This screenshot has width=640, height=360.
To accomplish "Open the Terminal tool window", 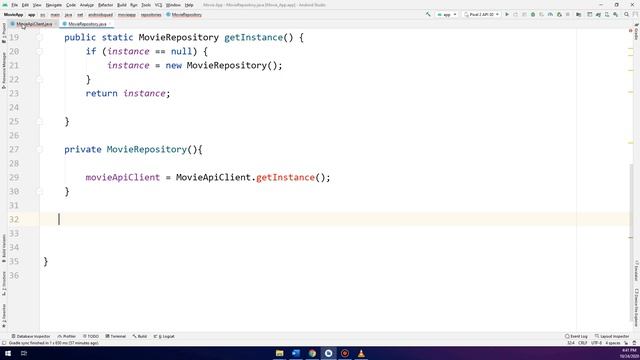I will click(x=116, y=336).
